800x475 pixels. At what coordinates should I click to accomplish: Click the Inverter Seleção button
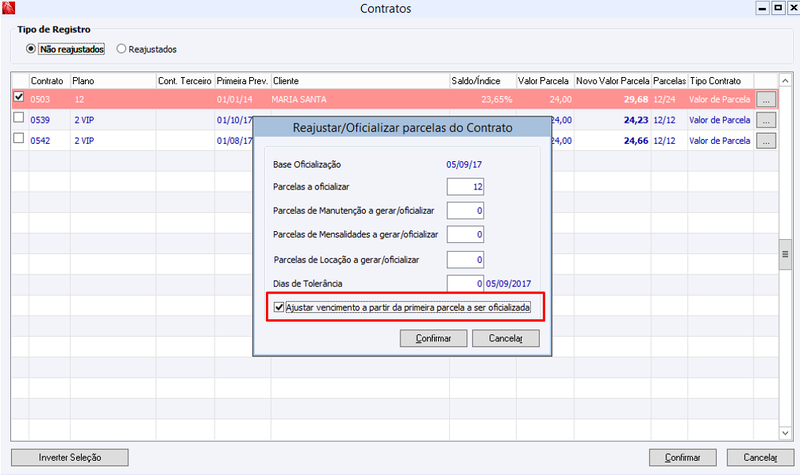click(70, 458)
